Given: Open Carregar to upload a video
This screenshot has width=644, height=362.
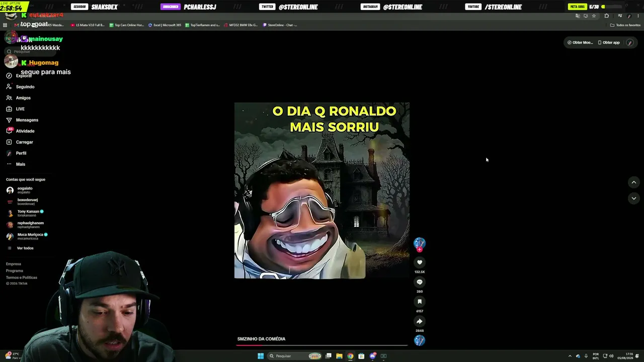Looking at the screenshot, I should click(x=20, y=142).
